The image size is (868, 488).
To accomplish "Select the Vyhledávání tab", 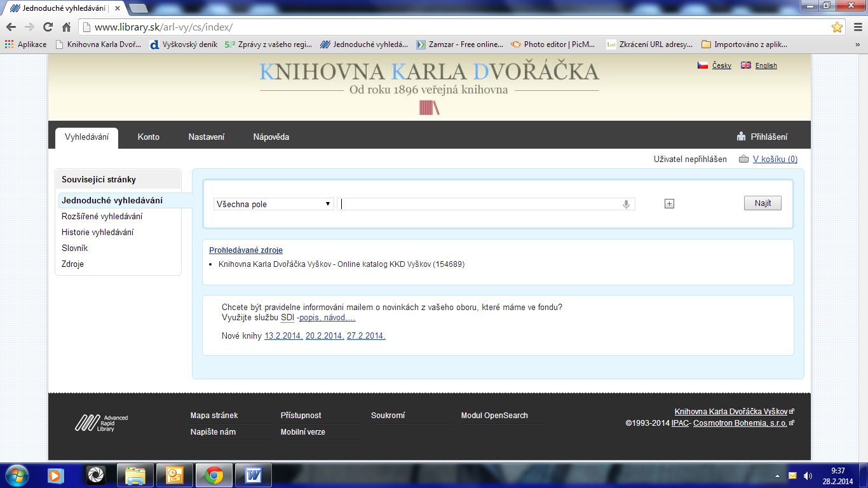I will (86, 137).
